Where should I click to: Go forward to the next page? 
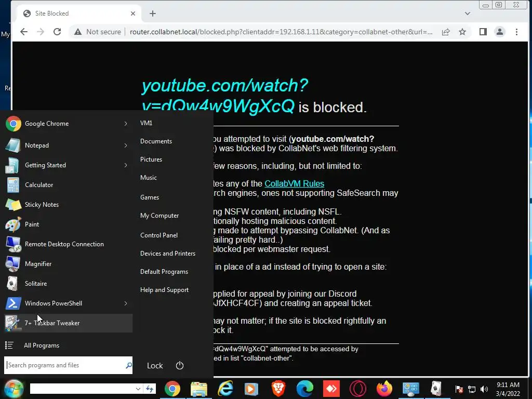[x=41, y=32]
